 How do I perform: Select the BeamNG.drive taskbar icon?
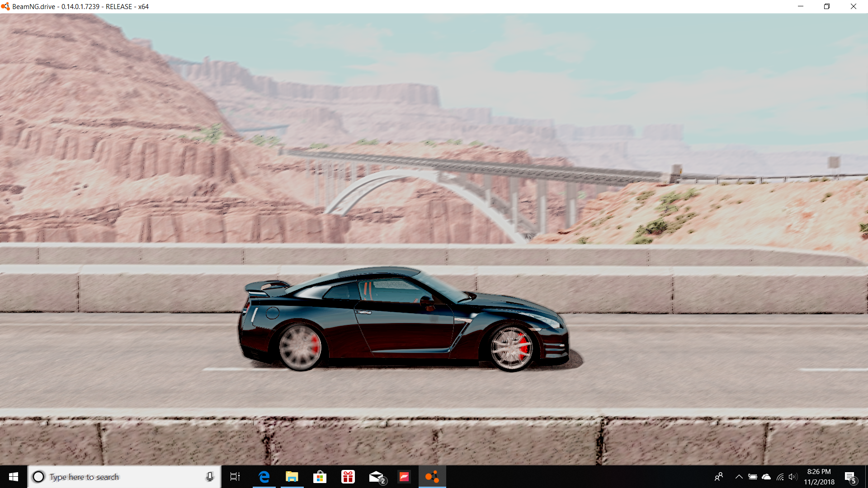pos(432,477)
